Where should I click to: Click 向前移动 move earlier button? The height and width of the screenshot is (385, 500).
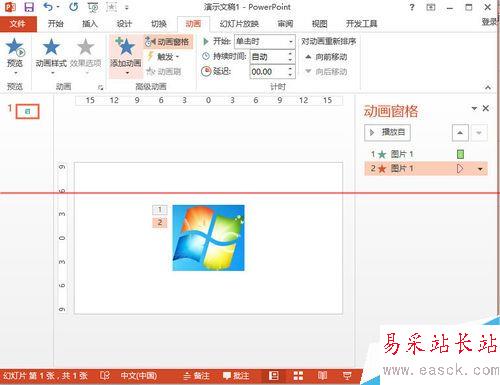point(326,57)
